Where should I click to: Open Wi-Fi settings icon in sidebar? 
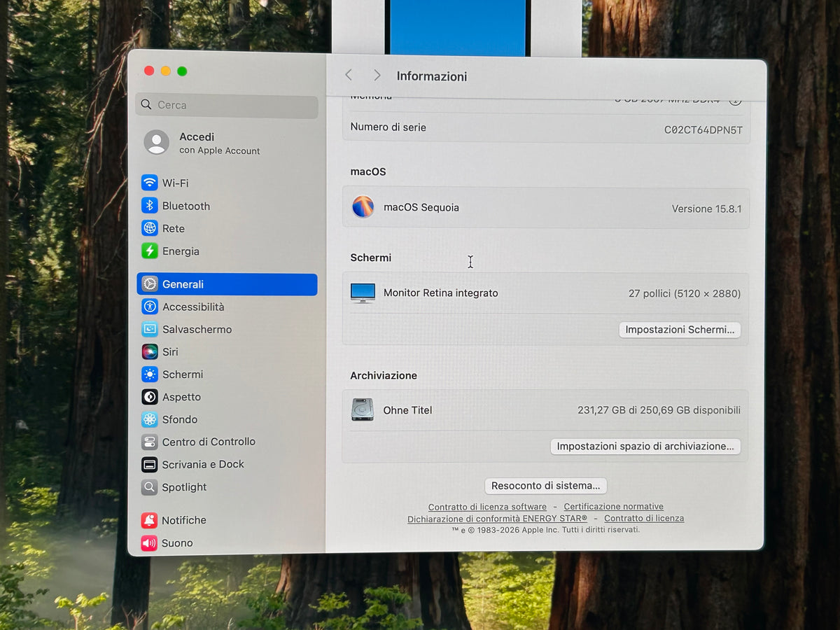(x=149, y=183)
